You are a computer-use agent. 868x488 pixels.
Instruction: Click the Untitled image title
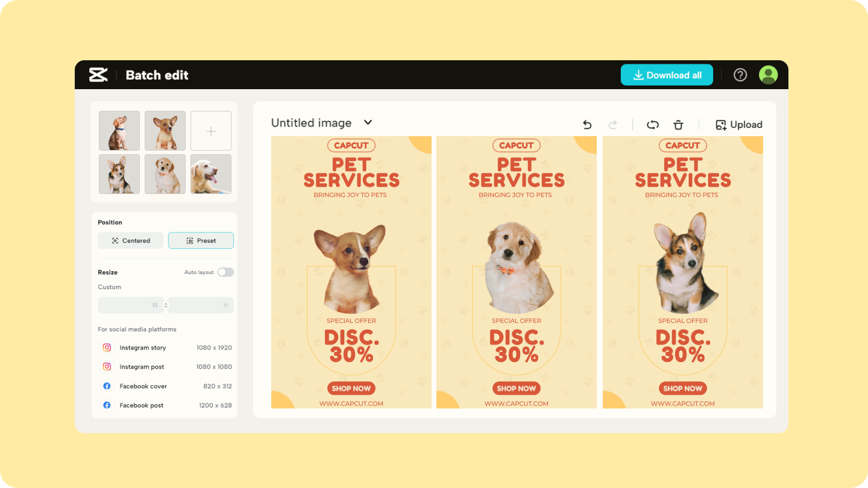pyautogui.click(x=311, y=123)
